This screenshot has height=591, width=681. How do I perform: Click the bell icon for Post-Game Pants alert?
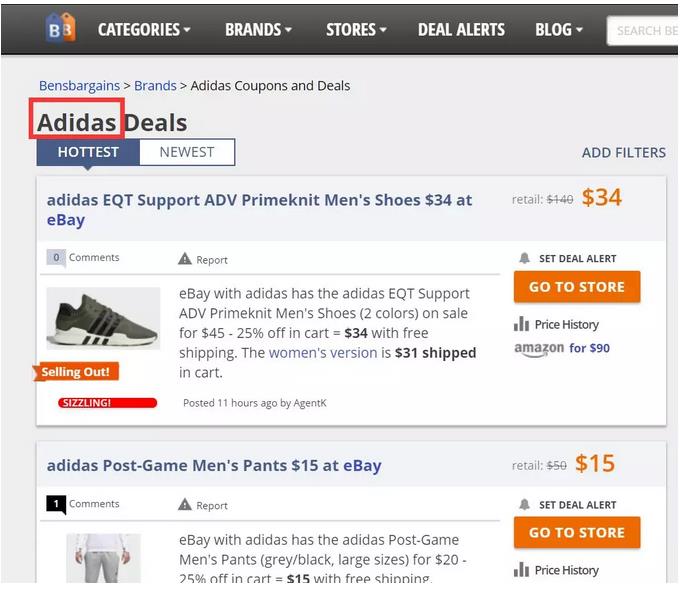525,504
